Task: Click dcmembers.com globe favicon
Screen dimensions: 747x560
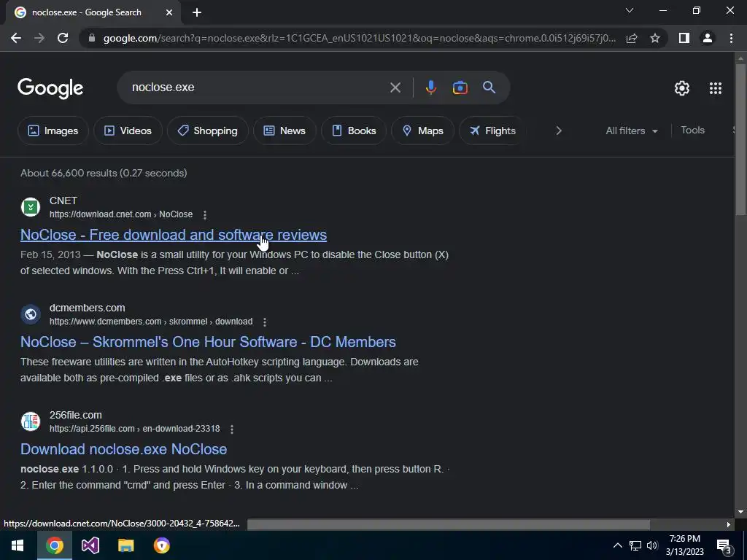Action: [31, 314]
